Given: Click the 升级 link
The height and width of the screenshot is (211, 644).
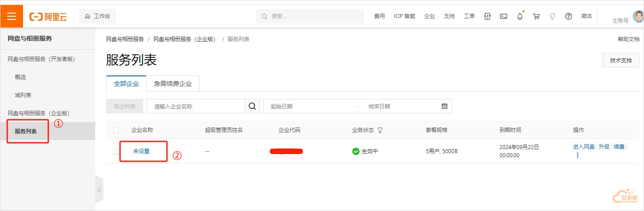Looking at the screenshot, I should click(604, 146).
